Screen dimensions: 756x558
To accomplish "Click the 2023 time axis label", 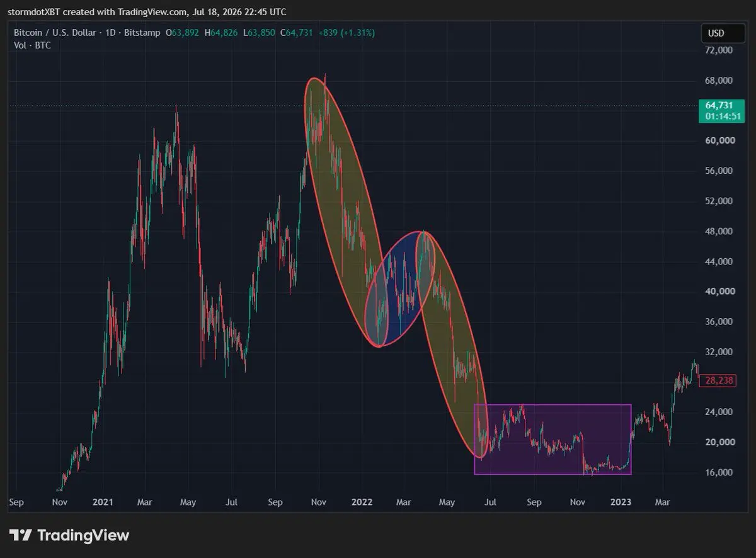I will tap(621, 503).
